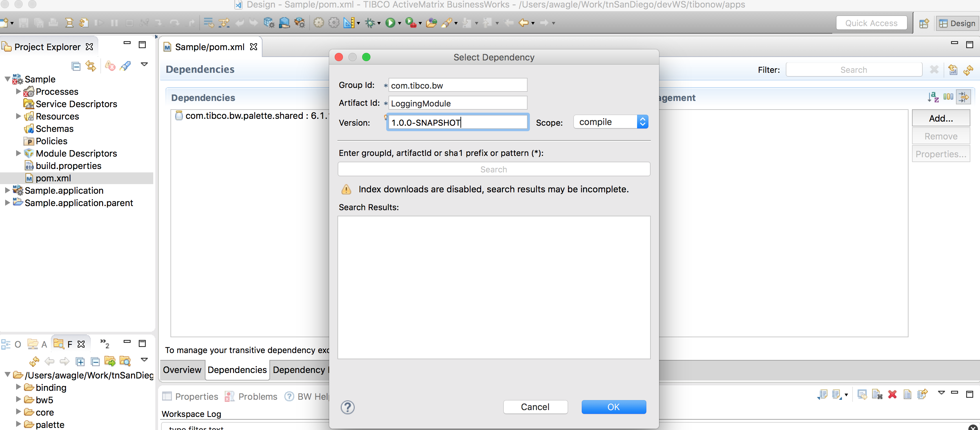This screenshot has height=430, width=980.
Task: Expand the Sample.application project
Action: pos(7,190)
